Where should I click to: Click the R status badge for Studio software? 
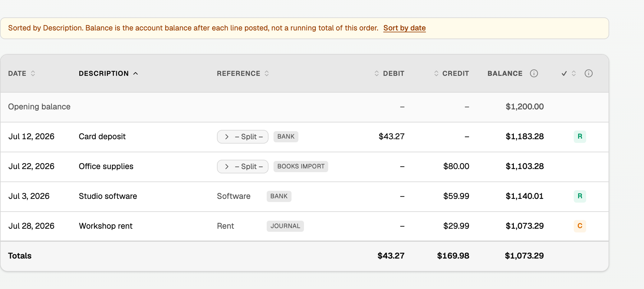click(x=580, y=196)
